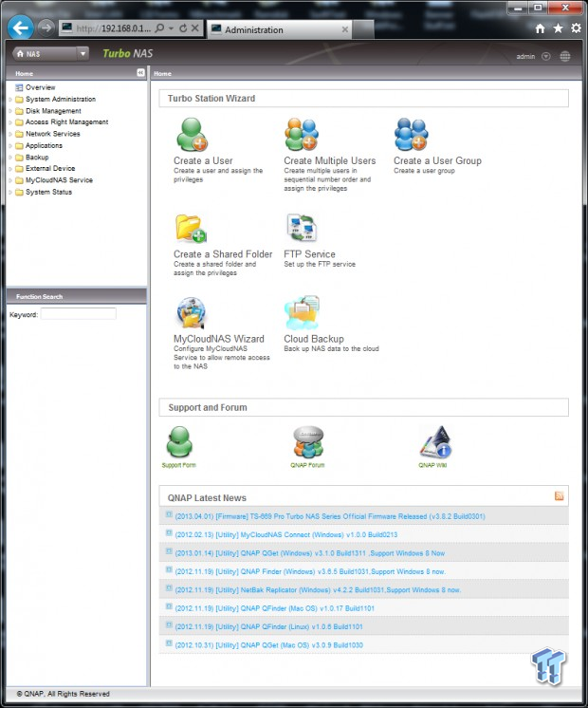Expand Backup tree arrow
The image size is (588, 708).
[10, 158]
